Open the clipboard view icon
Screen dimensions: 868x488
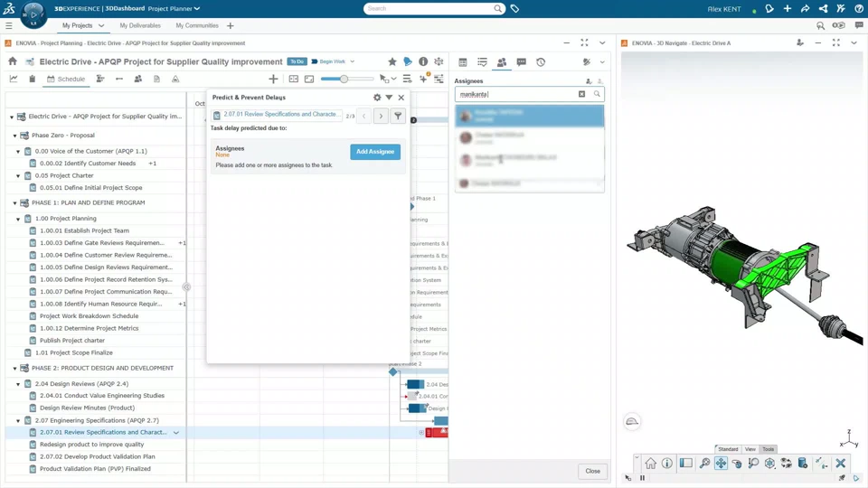pos(33,80)
